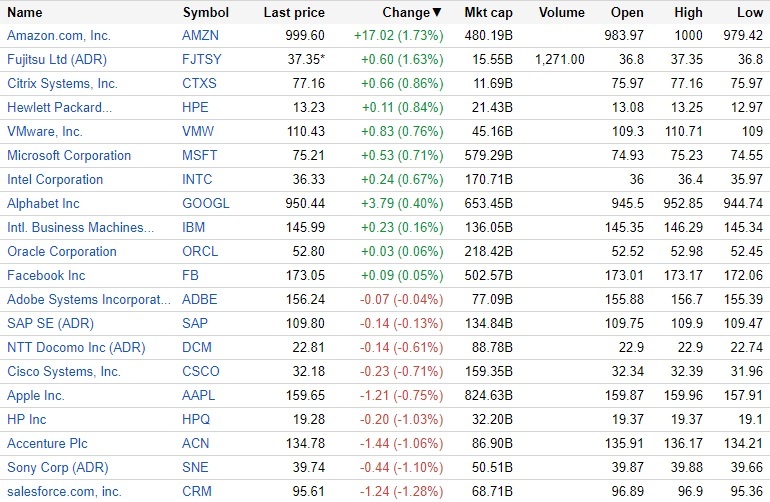The width and height of the screenshot is (770, 502).
Task: Open the Intel Corporation link
Action: (55, 179)
